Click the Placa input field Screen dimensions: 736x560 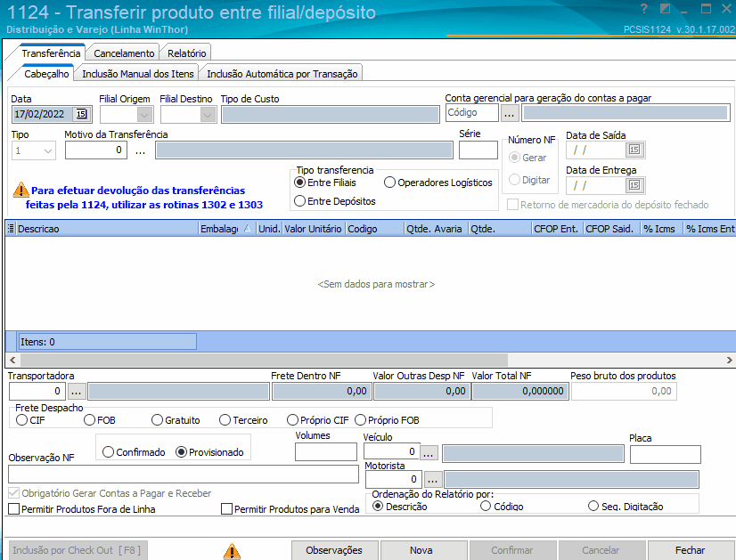pos(665,454)
